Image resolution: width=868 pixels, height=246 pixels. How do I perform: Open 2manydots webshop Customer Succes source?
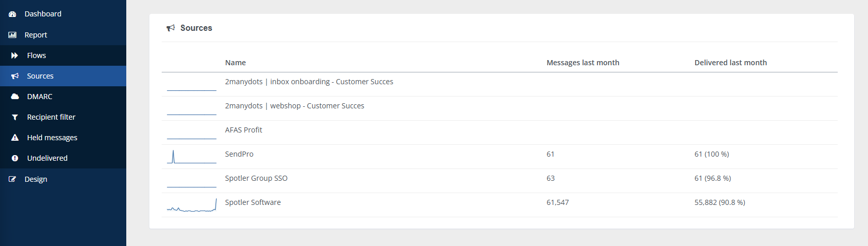point(294,106)
